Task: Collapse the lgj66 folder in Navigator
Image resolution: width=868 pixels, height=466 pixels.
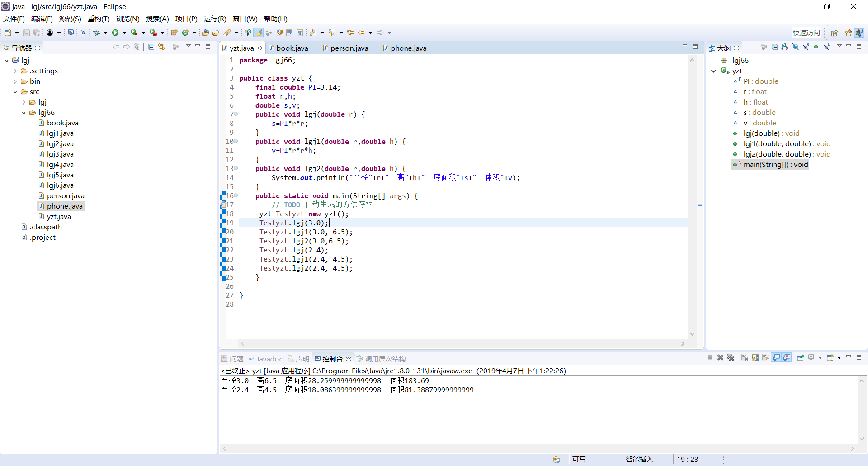Action: coord(24,113)
